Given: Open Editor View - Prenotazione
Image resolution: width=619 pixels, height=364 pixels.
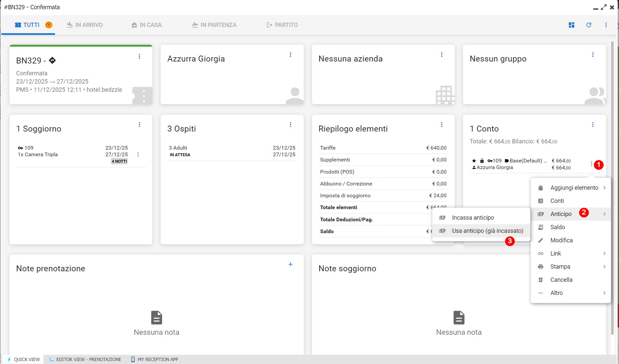Looking at the screenshot, I should [x=85, y=359].
